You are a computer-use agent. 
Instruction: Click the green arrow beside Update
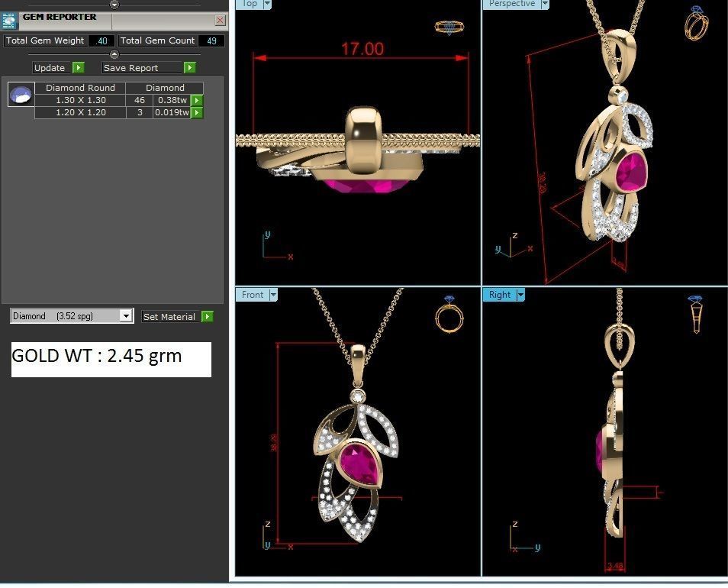point(79,68)
